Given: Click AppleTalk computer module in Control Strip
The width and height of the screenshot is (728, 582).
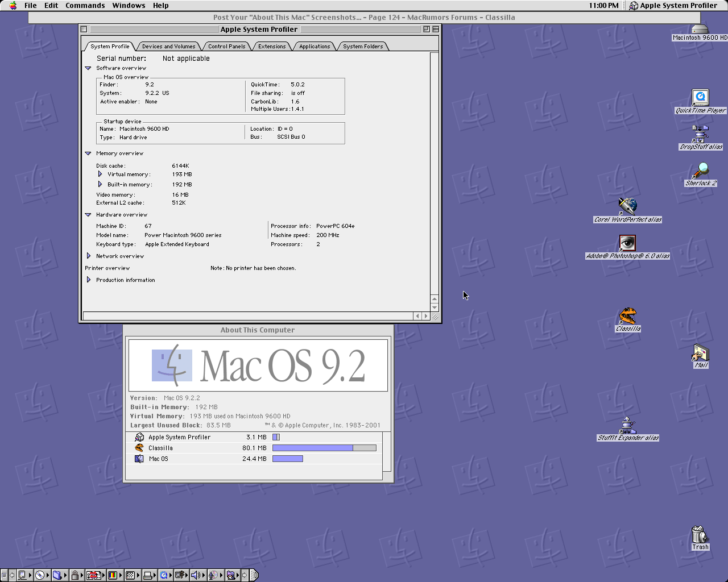Looking at the screenshot, I should [x=24, y=575].
